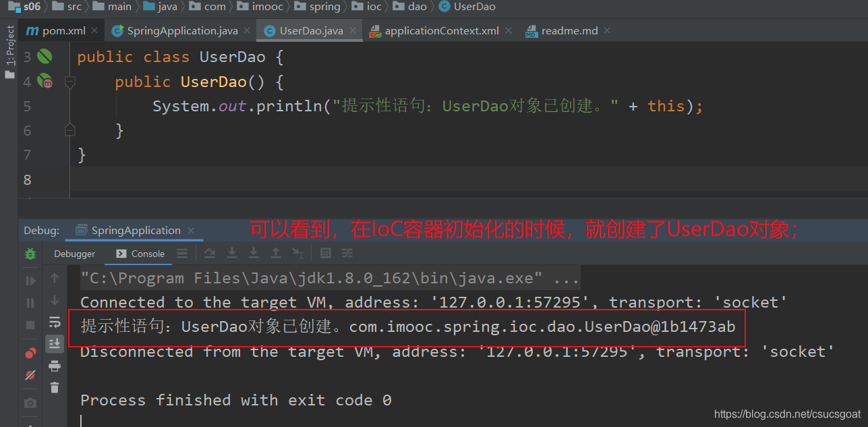Screen dimensions: 868x427
Task: Click breadcrumb s06 in navigation bar
Action: [x=25, y=7]
